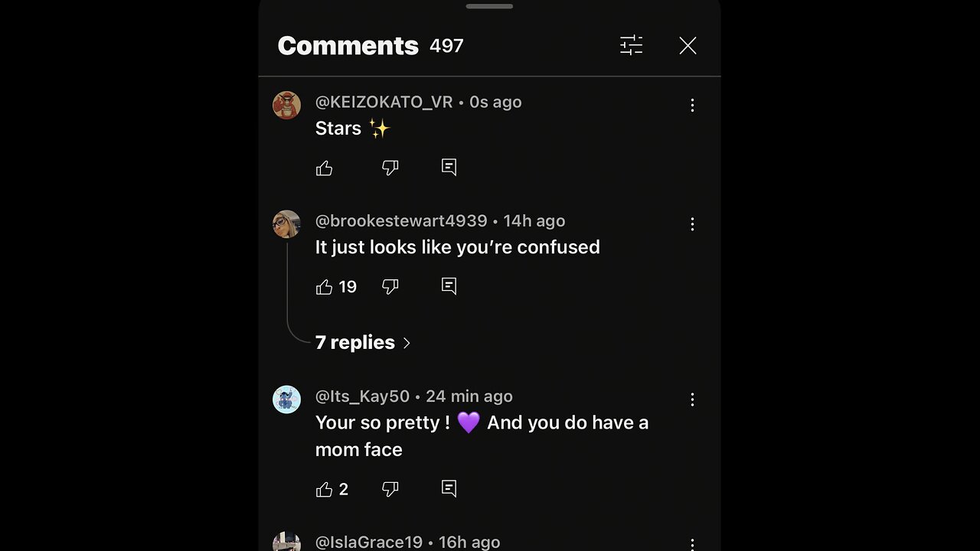The height and width of the screenshot is (551, 980).
Task: Open the three-dot menu for IslaGrace19's comment
Action: (x=692, y=544)
